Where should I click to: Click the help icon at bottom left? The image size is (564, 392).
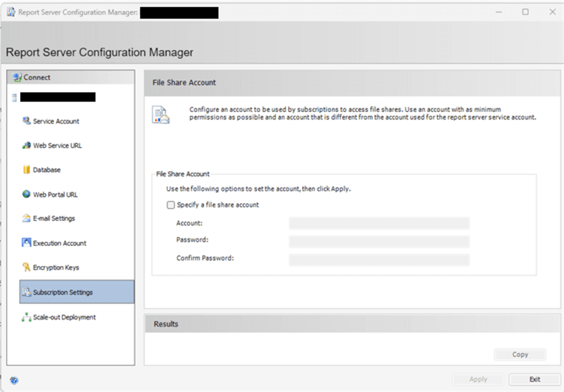(x=14, y=380)
